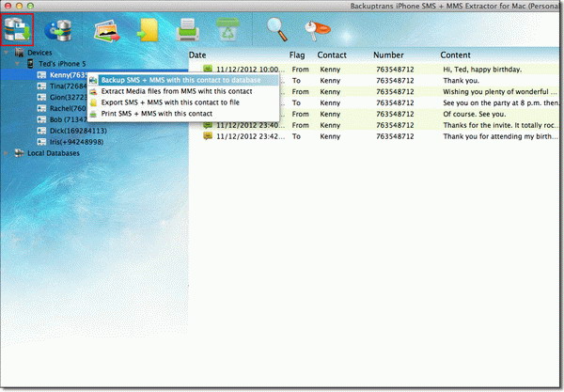Click the yellow message icon on the 23:42 row
Viewport: 564px width, 392px height.
[x=208, y=136]
